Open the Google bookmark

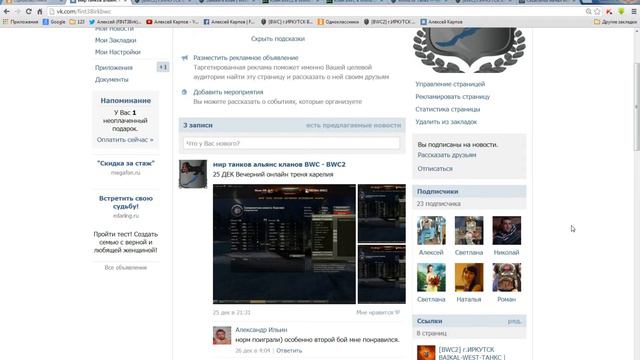click(x=54, y=22)
